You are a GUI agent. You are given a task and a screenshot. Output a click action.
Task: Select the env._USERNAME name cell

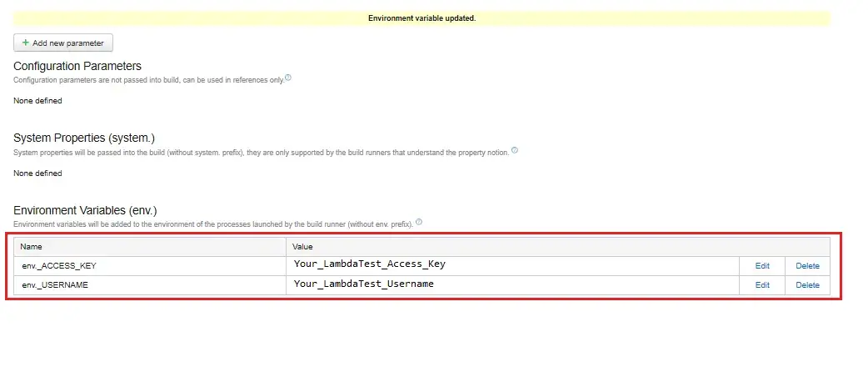pos(150,285)
